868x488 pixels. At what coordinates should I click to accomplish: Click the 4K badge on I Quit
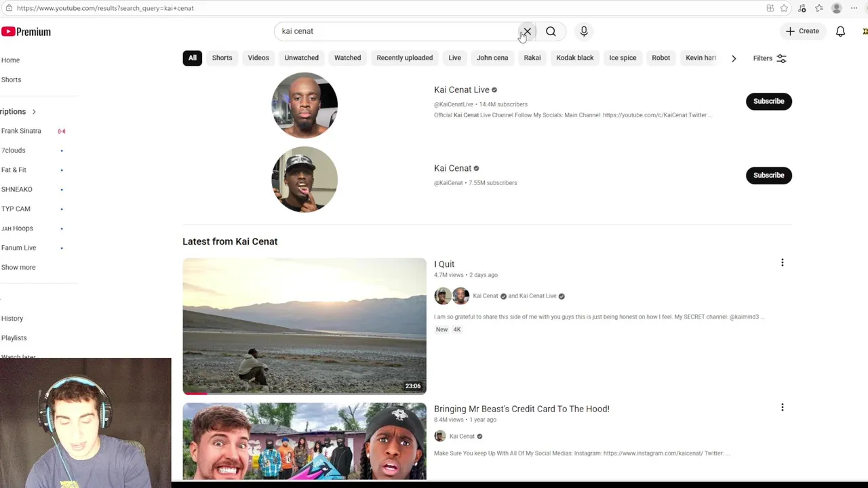point(457,329)
